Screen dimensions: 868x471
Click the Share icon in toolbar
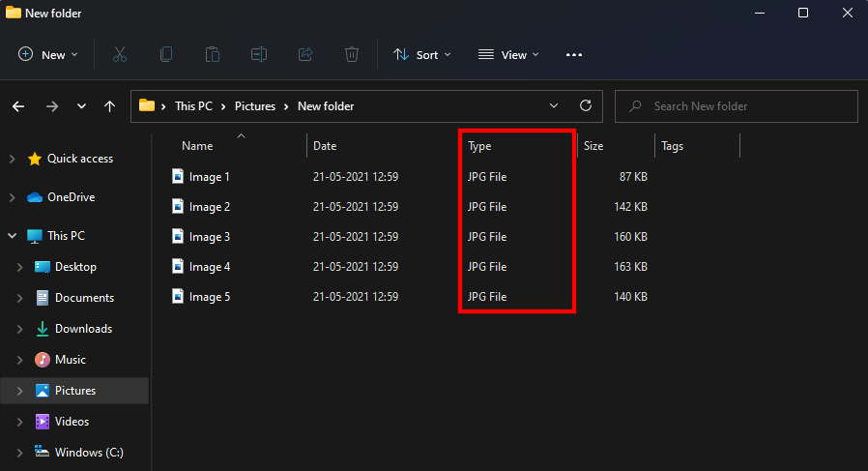305,55
